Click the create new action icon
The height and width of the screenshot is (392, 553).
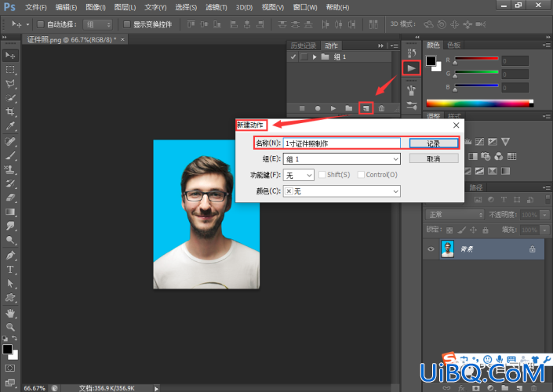tap(366, 108)
